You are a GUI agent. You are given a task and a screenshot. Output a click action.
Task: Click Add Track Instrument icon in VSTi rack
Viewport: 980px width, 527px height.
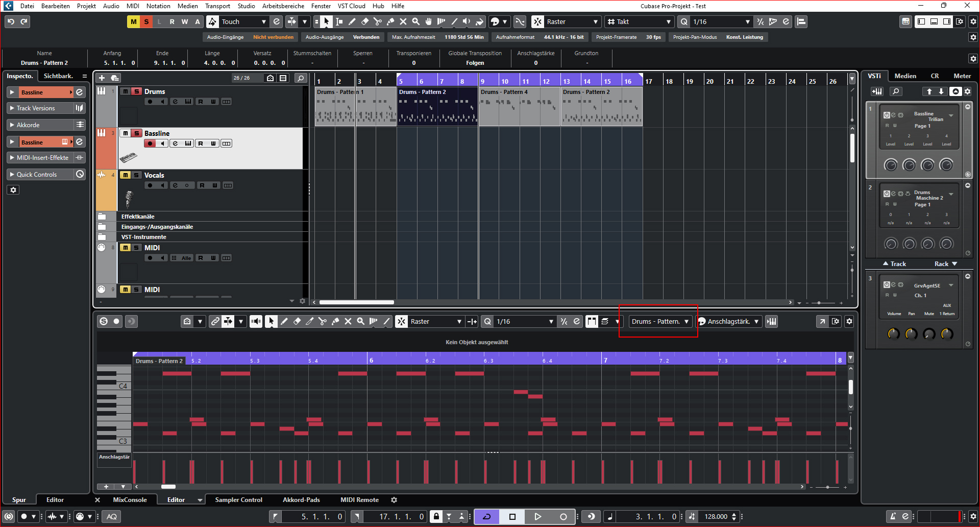[x=877, y=91]
